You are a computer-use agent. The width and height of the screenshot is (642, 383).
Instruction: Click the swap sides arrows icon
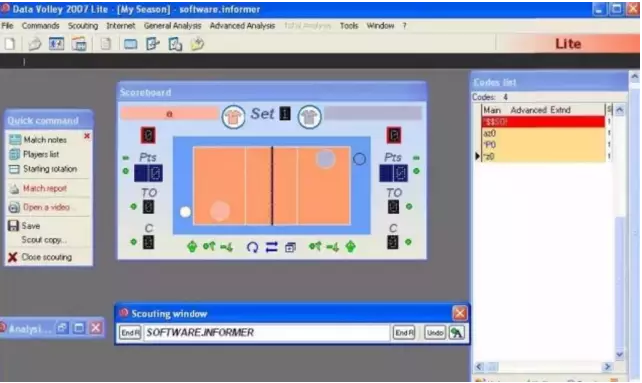271,247
